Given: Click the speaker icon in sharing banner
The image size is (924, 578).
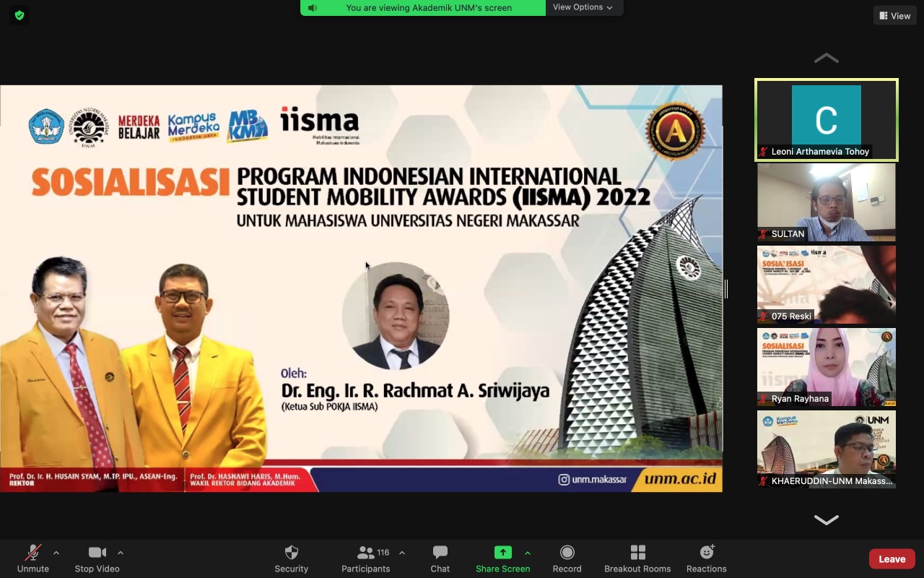Looking at the screenshot, I should pyautogui.click(x=313, y=8).
